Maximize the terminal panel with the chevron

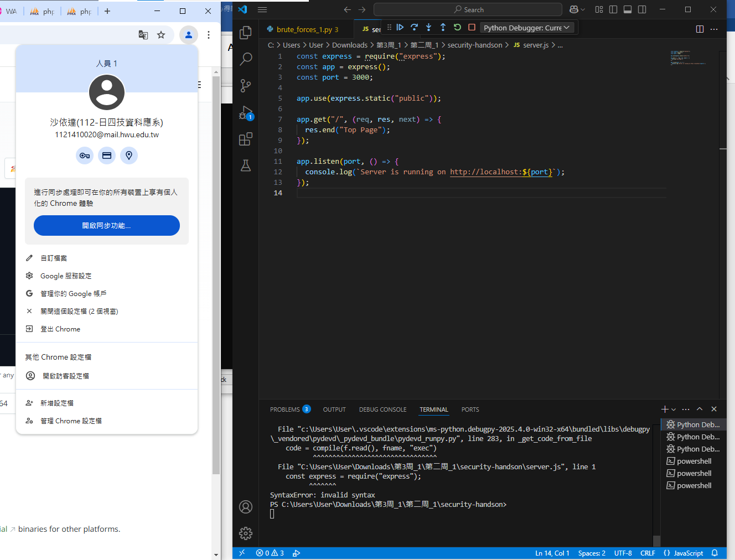point(700,409)
